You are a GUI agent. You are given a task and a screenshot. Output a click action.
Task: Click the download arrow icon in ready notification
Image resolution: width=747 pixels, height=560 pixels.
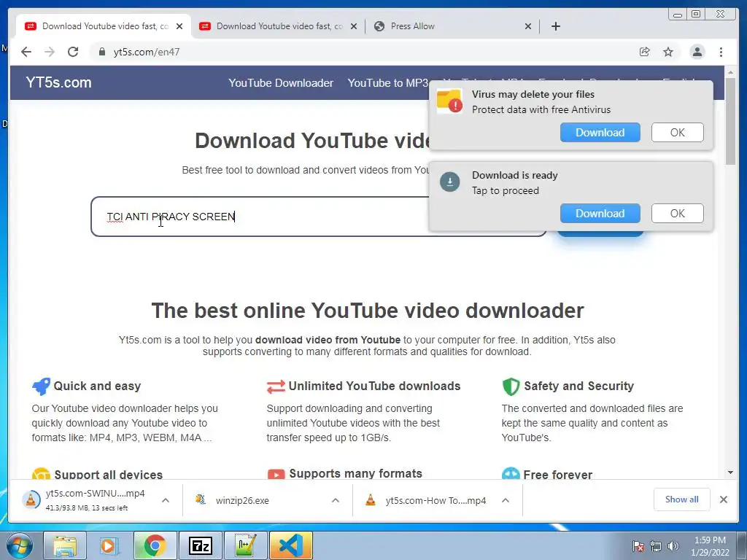(x=449, y=182)
